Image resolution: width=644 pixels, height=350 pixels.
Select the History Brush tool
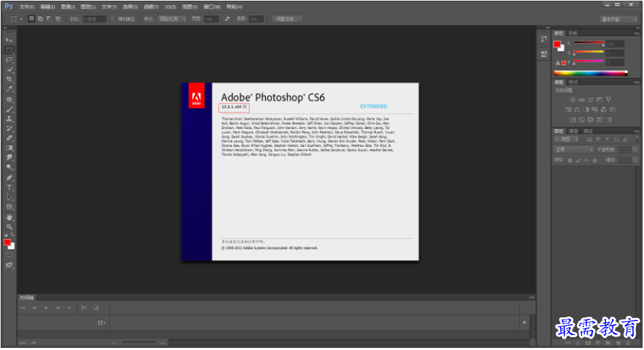[x=9, y=129]
